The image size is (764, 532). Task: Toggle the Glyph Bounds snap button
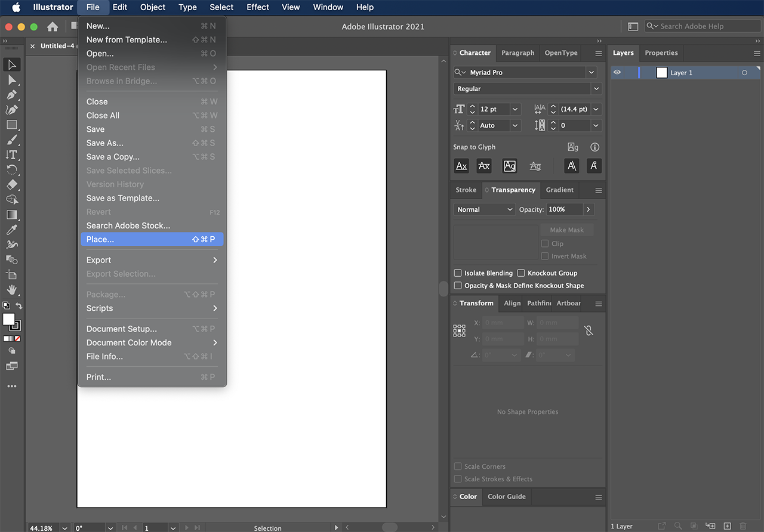(509, 166)
